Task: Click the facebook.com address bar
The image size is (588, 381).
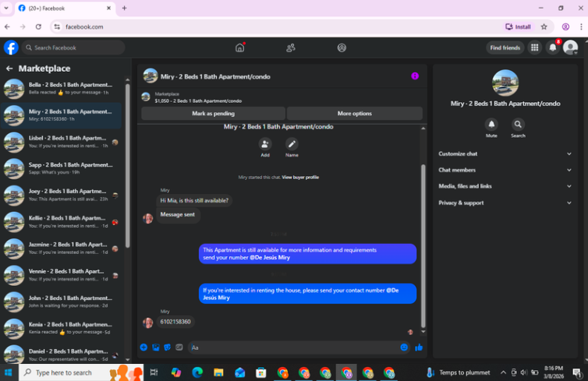Action: [278, 26]
